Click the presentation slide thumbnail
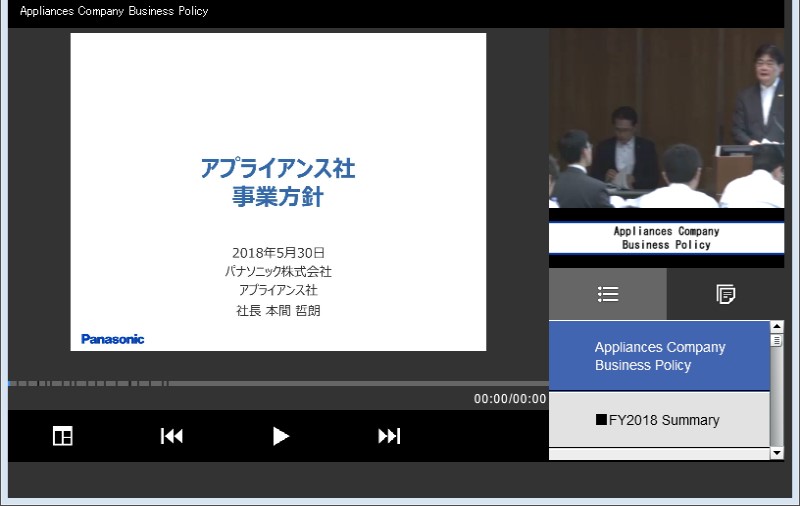Screen dimensions: 800x506 (x=278, y=192)
